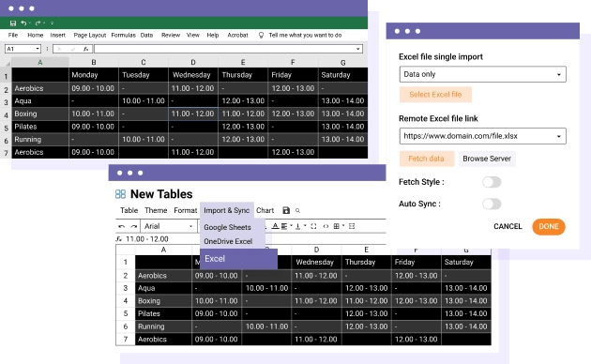Click the fullscreen brackets icon in New Tables
The image size is (591, 364).
(313, 226)
